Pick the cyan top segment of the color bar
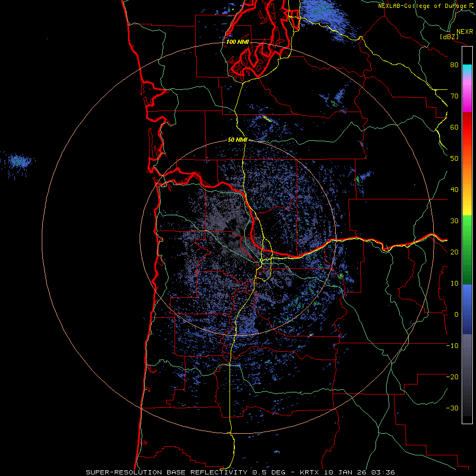Screen dimensions: 476x476 tap(467, 69)
